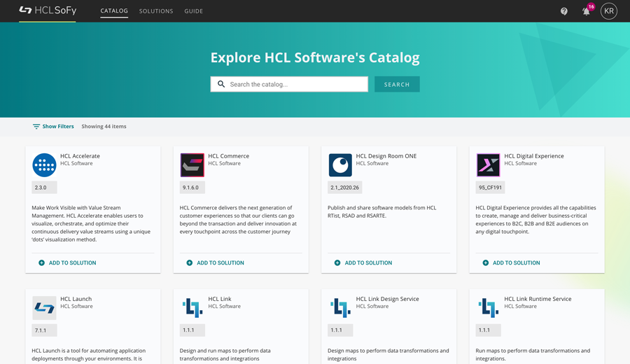This screenshot has width=630, height=364.
Task: Add HCL Digital Experience to solution
Action: (x=511, y=262)
